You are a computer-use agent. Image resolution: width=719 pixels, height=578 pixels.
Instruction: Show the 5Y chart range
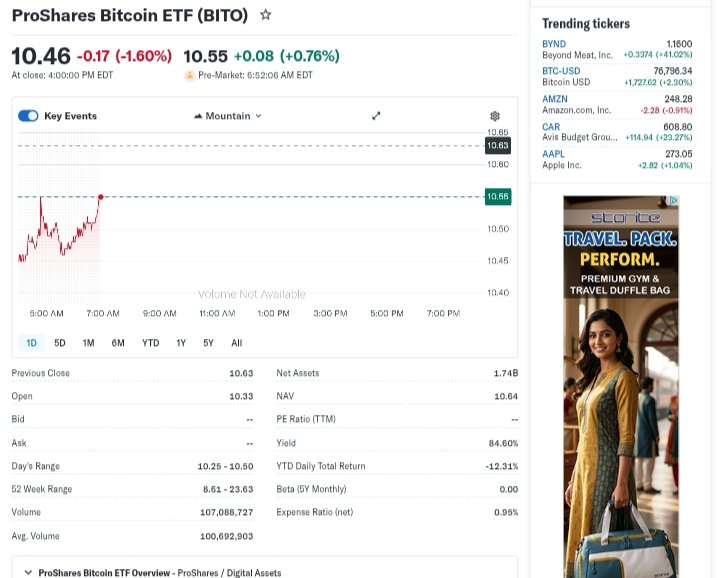pos(208,343)
